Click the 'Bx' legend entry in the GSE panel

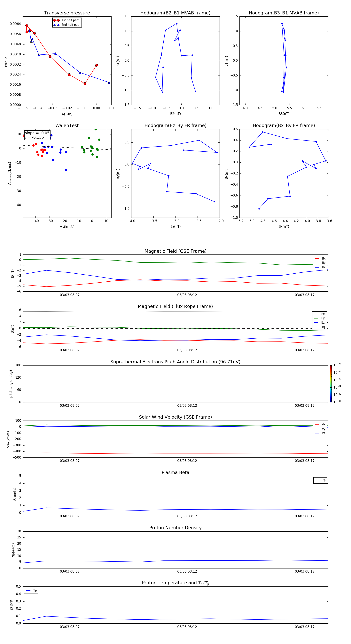tap(320, 259)
